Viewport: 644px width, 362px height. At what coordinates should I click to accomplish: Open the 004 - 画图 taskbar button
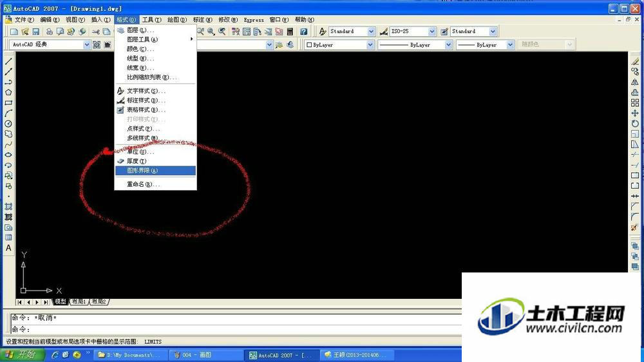coord(205,355)
